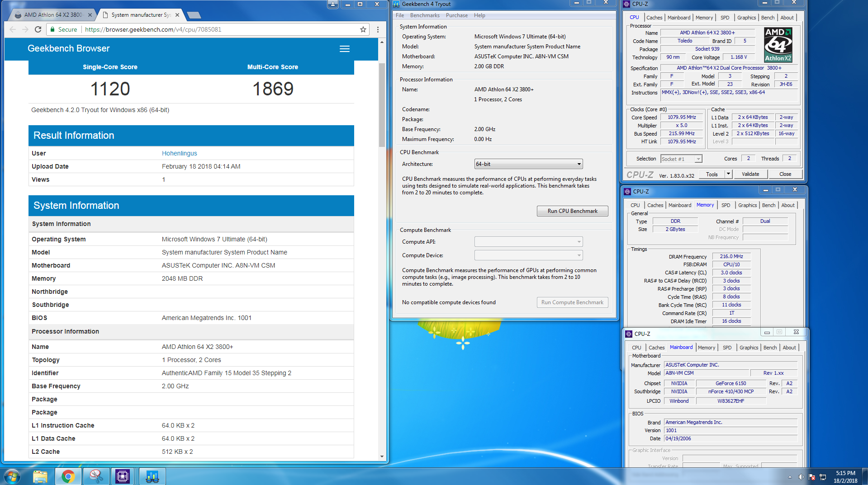
Task: Open the Socket #1 selection dropdown
Action: [681, 159]
